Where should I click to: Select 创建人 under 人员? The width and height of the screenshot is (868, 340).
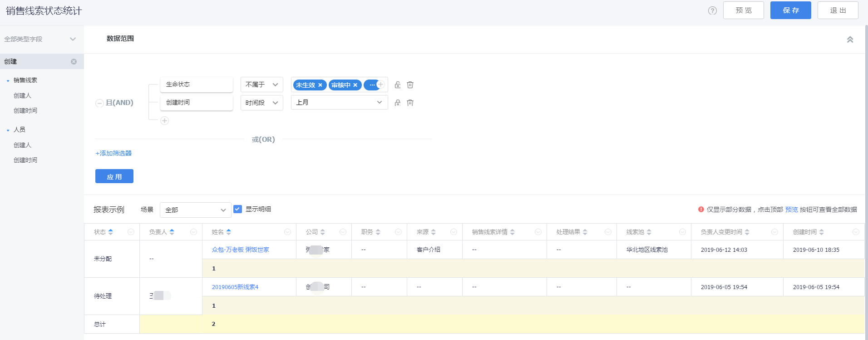click(22, 145)
